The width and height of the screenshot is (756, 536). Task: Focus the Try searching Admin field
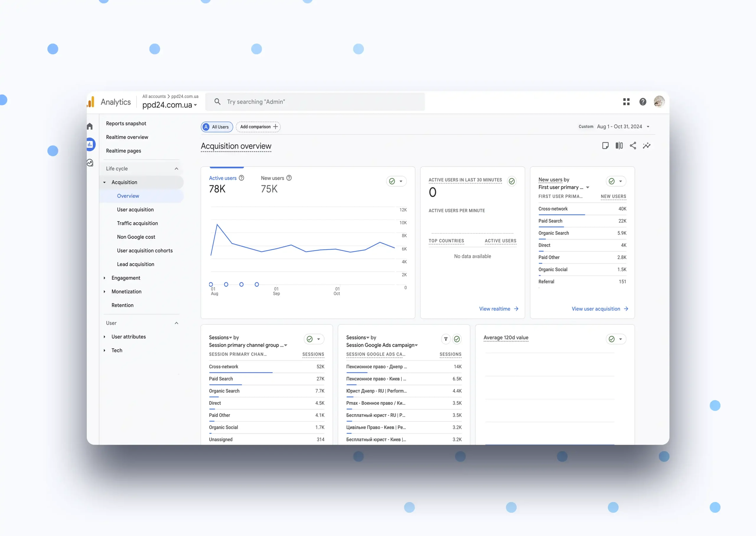(315, 102)
